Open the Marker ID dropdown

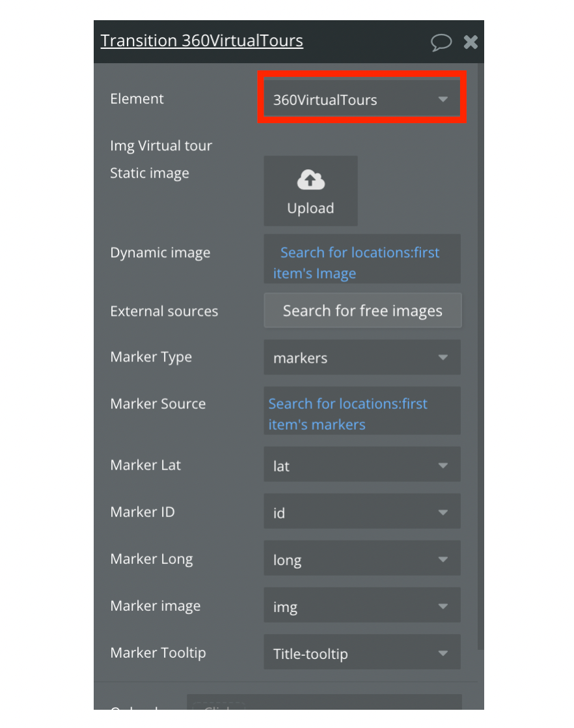click(x=361, y=512)
